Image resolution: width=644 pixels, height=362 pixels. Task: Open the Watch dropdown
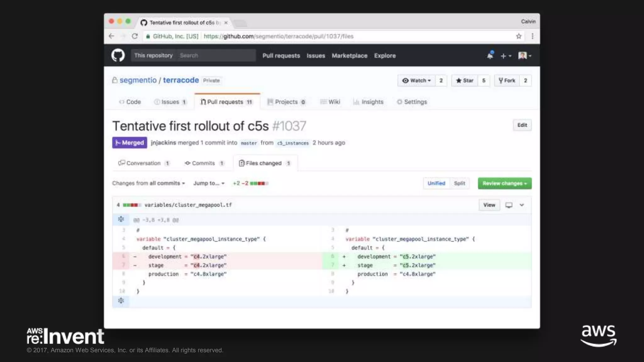point(416,80)
